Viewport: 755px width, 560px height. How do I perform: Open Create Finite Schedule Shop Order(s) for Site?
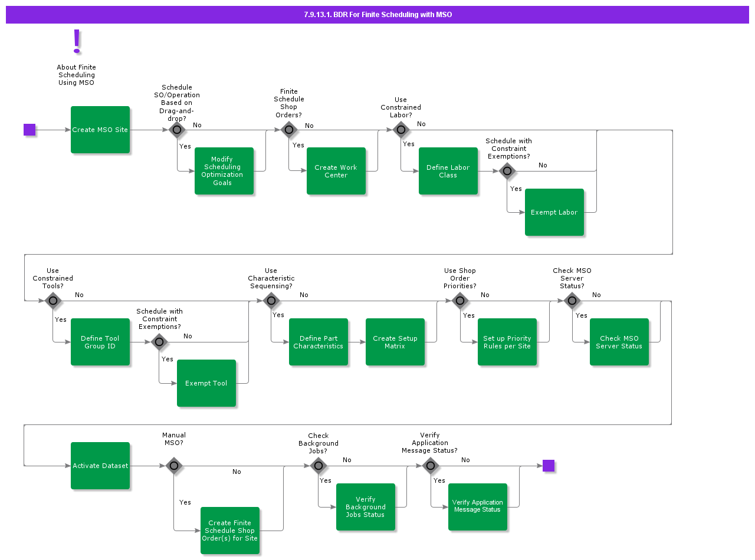(x=230, y=531)
